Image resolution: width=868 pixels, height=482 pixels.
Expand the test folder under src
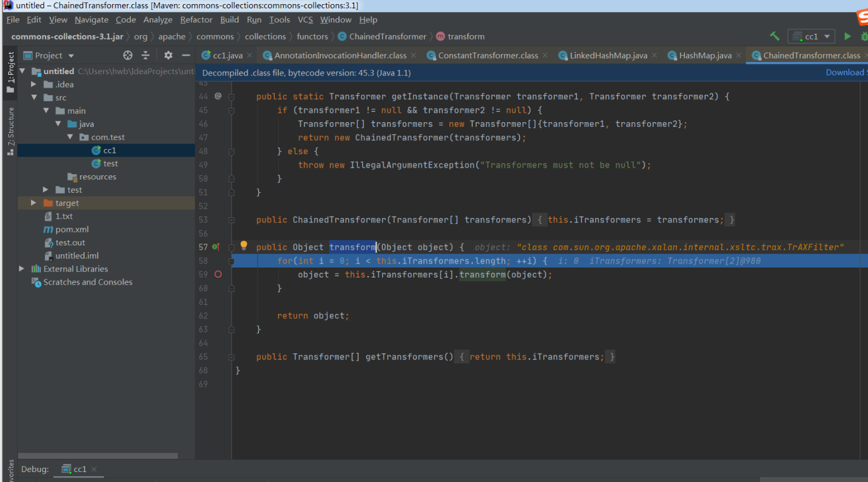pos(46,190)
